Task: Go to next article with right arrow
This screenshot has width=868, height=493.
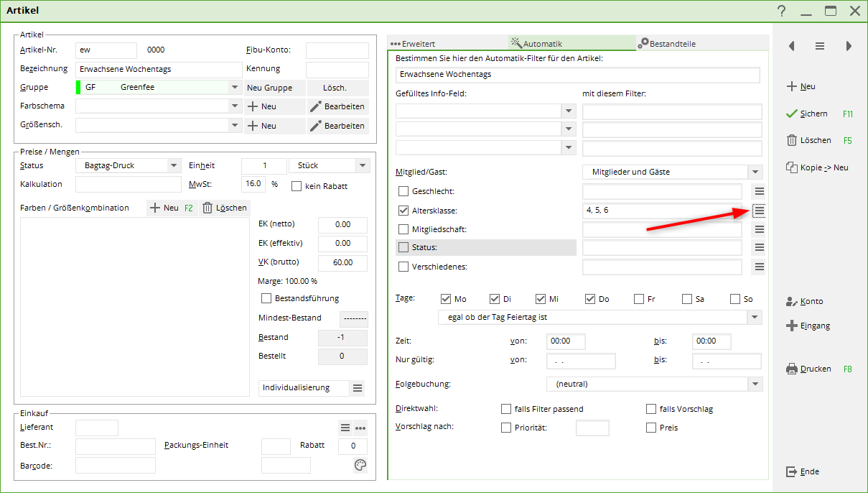Action: click(x=849, y=46)
